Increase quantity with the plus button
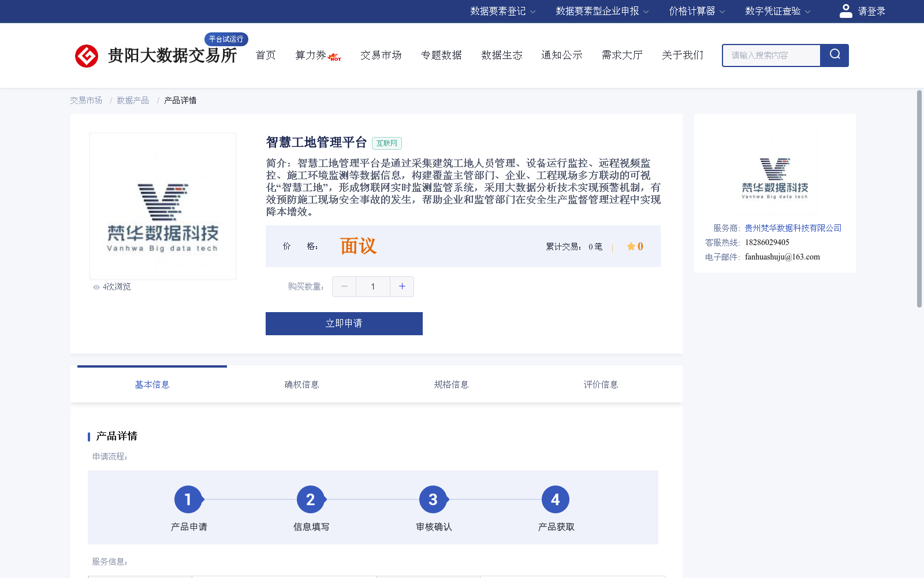The image size is (924, 578). point(402,287)
